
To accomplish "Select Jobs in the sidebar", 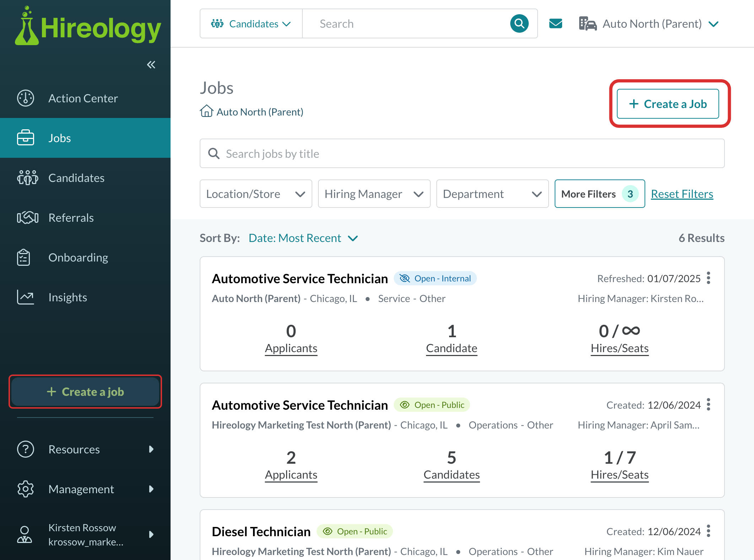I will coord(85,138).
